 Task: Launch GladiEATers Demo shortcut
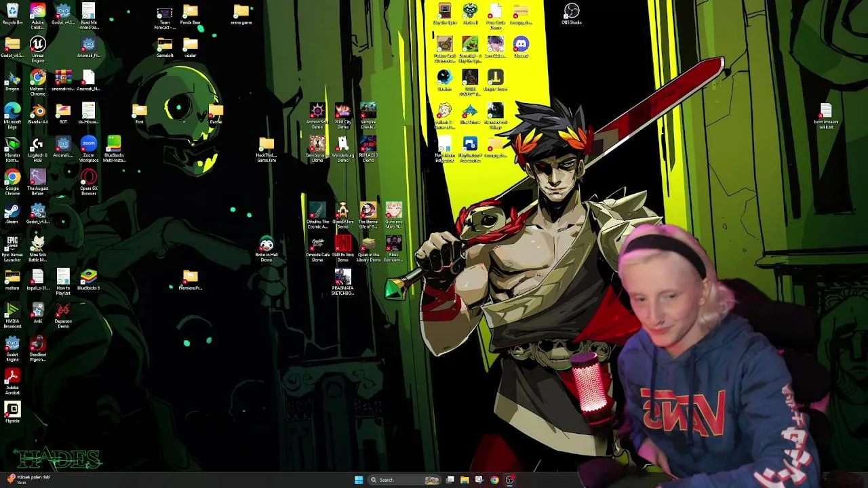[x=343, y=215]
